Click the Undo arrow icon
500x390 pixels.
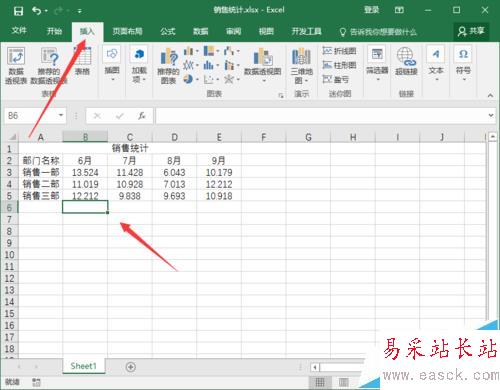pos(37,11)
